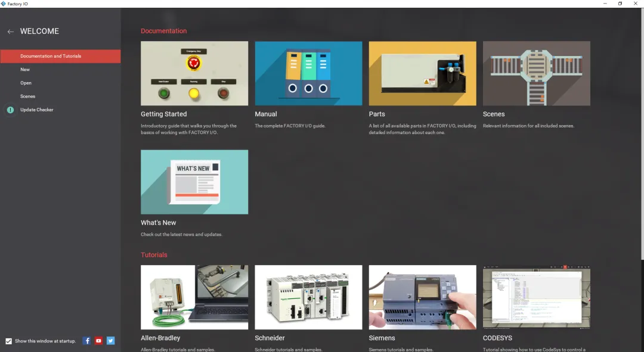Open the Twitter social icon

click(x=110, y=341)
